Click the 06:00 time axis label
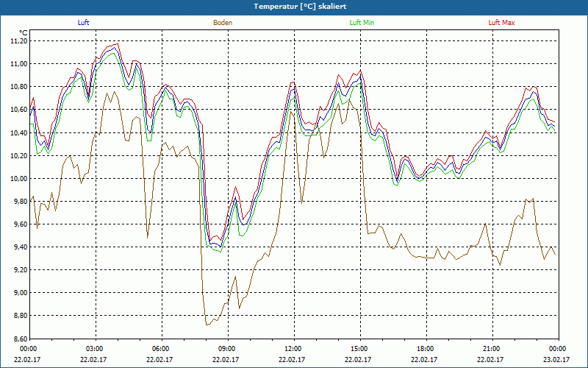 pyautogui.click(x=162, y=349)
